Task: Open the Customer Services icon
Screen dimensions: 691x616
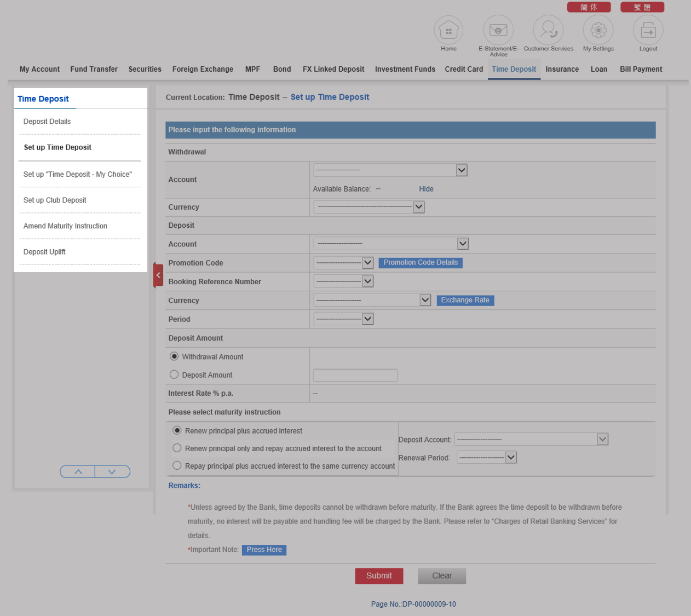Action: tap(548, 31)
